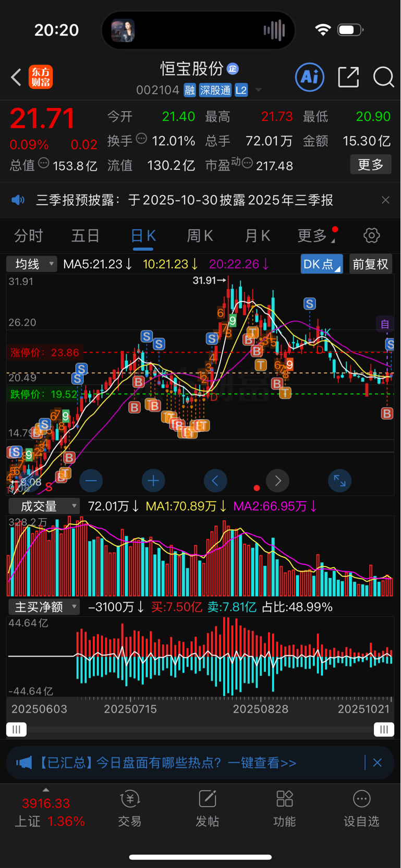Open chart settings gear icon
Screen dimensions: 401x868
(371, 236)
